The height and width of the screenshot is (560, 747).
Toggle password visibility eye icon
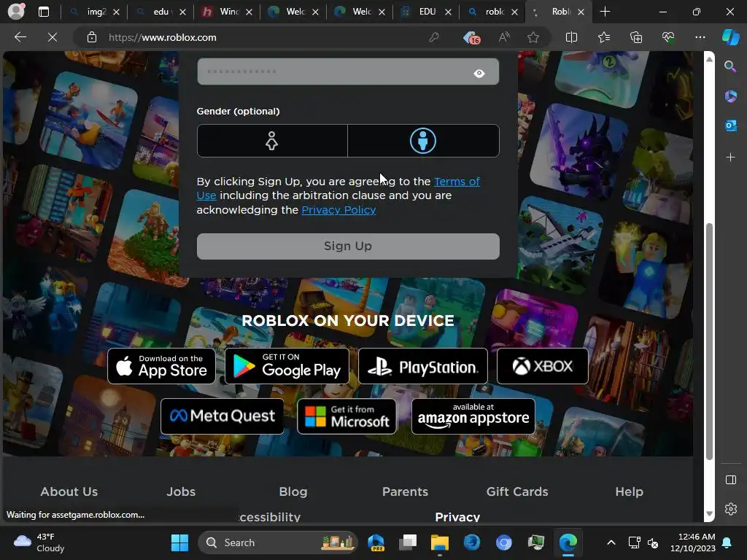(479, 74)
